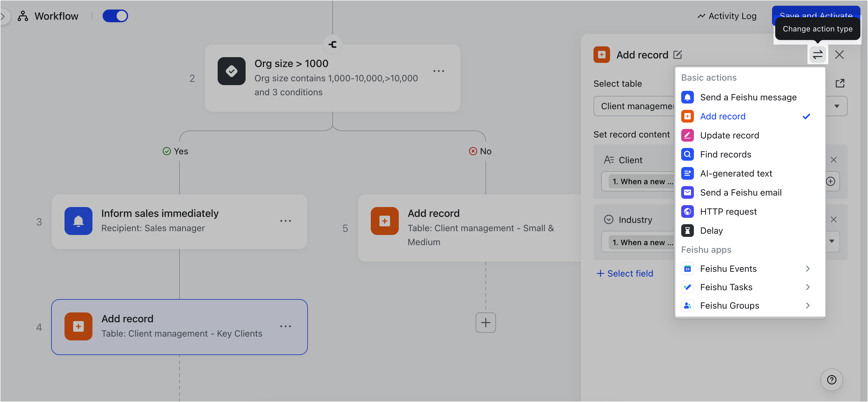Click the condition diamond-check icon
The width and height of the screenshot is (868, 402).
click(231, 71)
